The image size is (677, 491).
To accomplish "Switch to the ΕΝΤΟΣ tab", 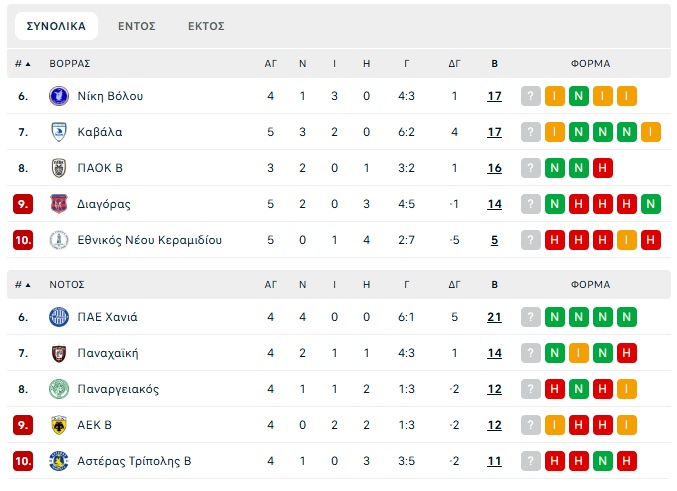I will (136, 26).
